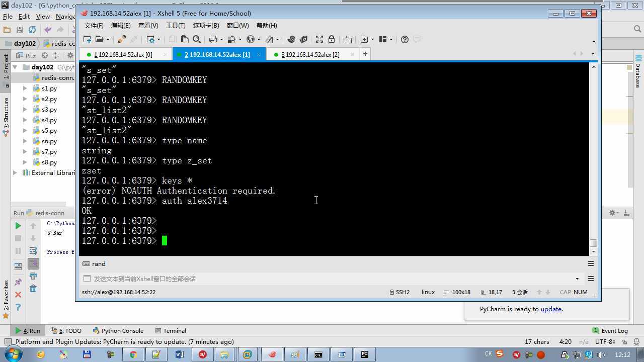This screenshot has height=362, width=644.
Task: Click the pin tab icon in Run panel
Action: [x=18, y=282]
